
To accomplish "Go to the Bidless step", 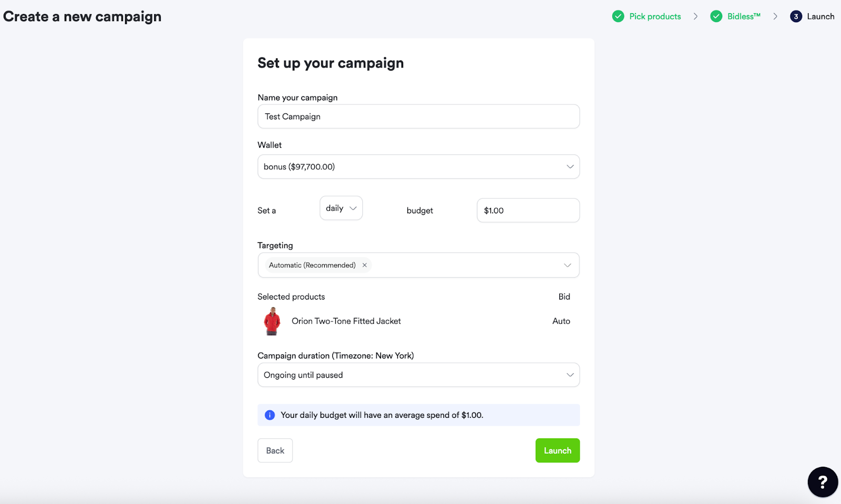I will [x=744, y=16].
